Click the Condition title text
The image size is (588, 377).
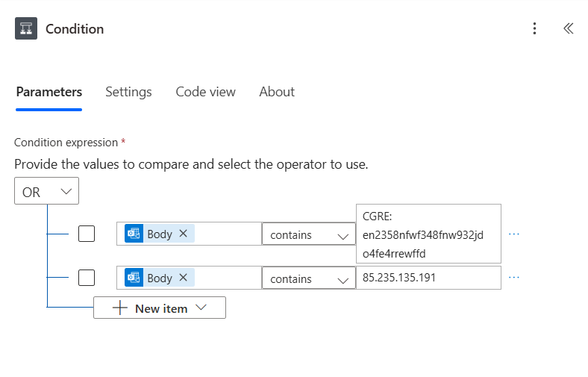click(75, 29)
